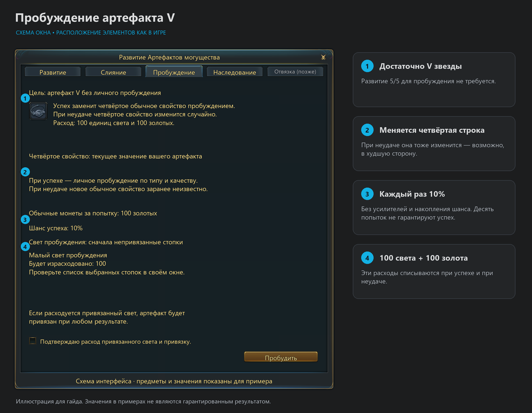The height and width of the screenshot is (413, 532).
Task: Click the heading Достаточно V звезды
Action: pos(420,66)
